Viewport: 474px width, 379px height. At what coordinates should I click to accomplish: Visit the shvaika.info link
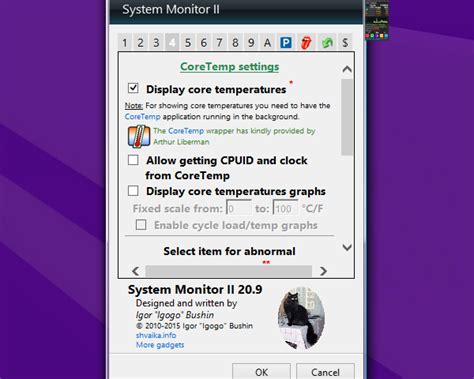click(156, 335)
